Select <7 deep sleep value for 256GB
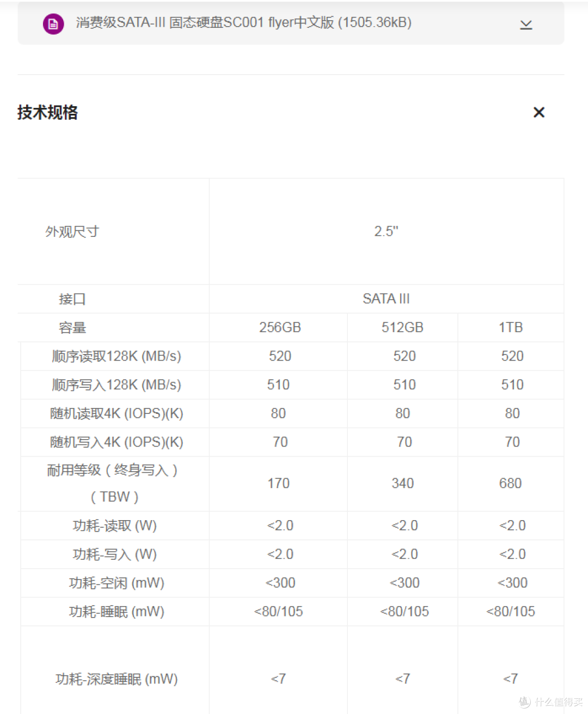 pyautogui.click(x=278, y=679)
